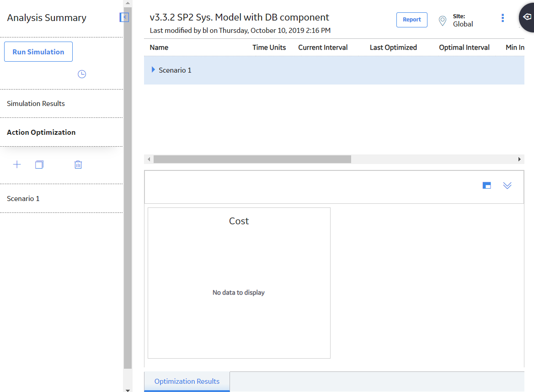Copy the scenario with duplicate icon

click(x=39, y=164)
